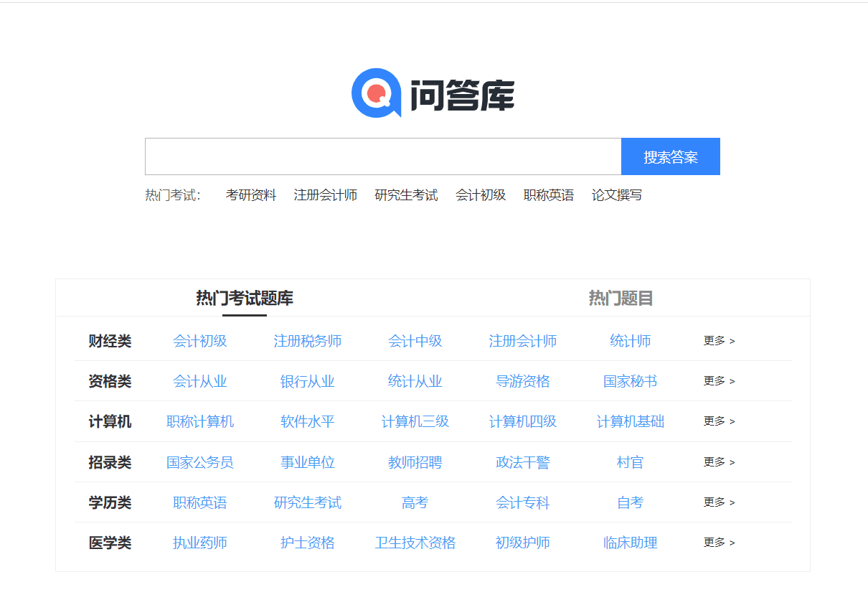Screen dimensions: 868x600
Task: Open 更多 for the 招录类 category
Action: 719,462
